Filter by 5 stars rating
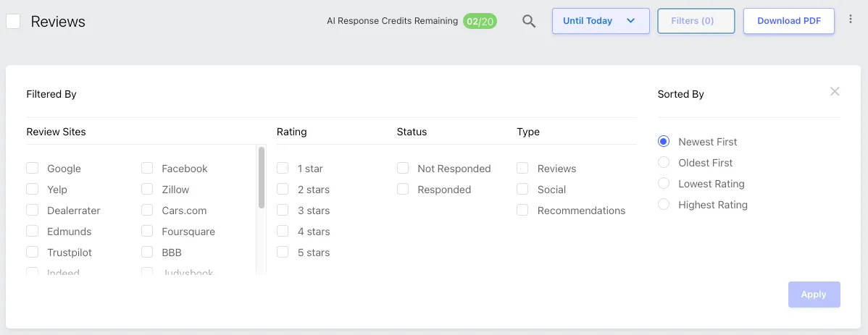Image resolution: width=868 pixels, height=335 pixels. pos(283,252)
